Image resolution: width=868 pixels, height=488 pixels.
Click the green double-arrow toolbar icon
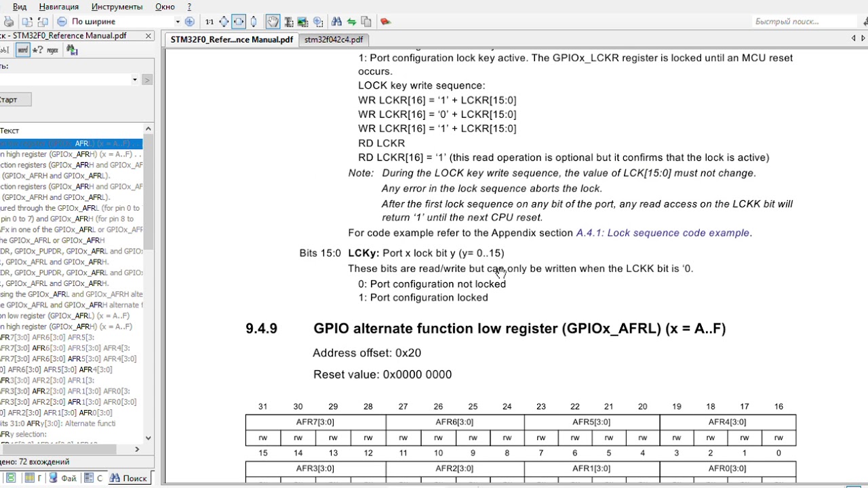(x=351, y=22)
